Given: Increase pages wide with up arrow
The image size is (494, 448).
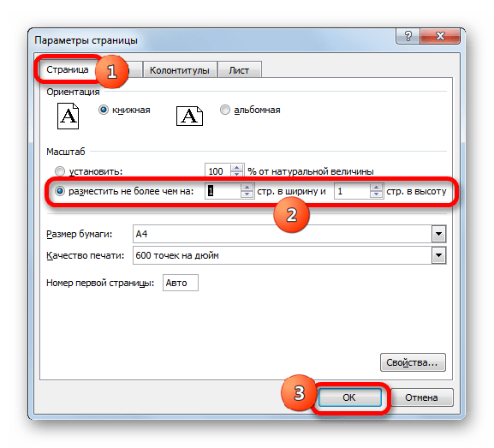Looking at the screenshot, I should (247, 188).
